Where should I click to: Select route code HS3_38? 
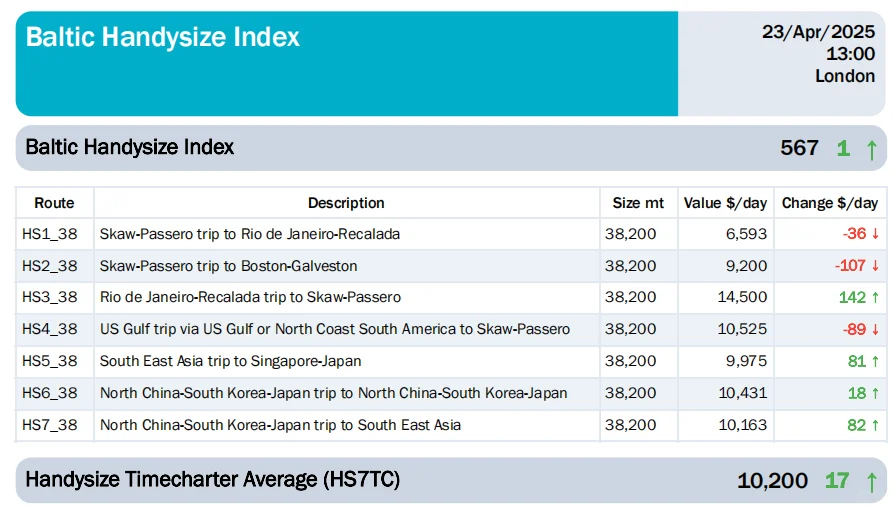[x=50, y=297]
